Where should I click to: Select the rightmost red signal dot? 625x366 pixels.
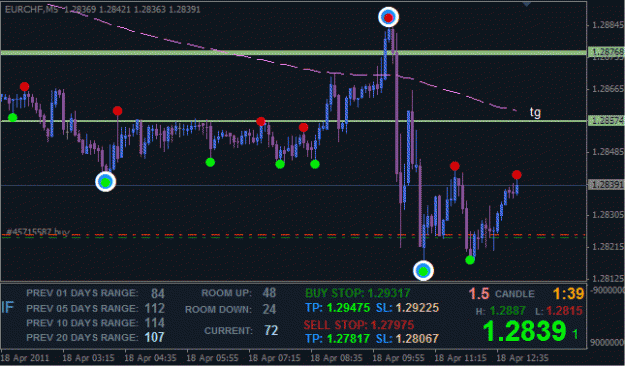517,175
